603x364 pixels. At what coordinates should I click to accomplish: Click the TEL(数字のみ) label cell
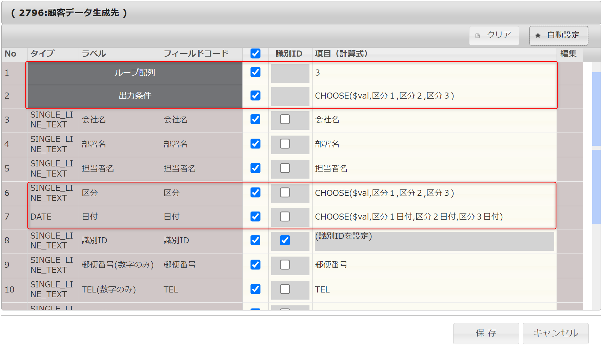[120, 290]
